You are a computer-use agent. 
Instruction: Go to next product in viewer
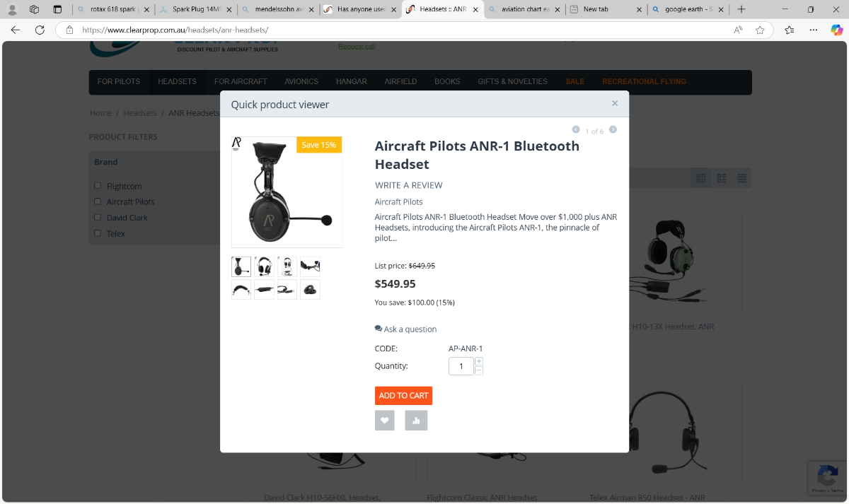(x=613, y=129)
